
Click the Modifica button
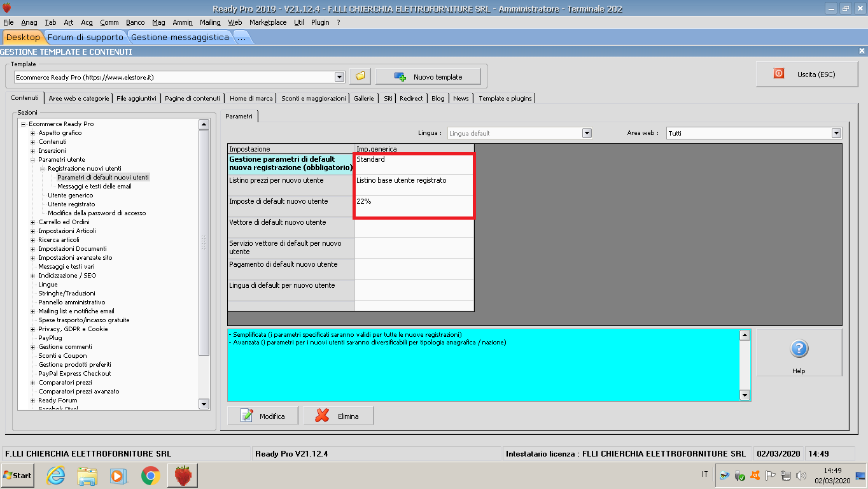point(264,416)
